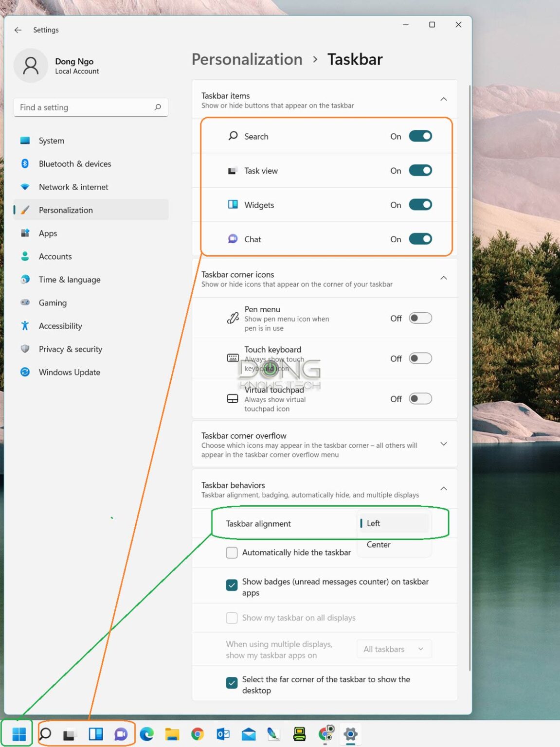
Task: Choose Center for taskbar alignment
Action: click(x=379, y=545)
